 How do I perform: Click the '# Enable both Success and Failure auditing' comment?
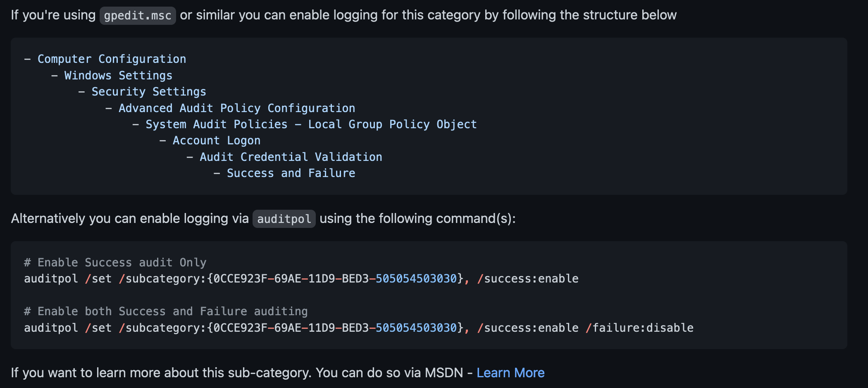point(166,311)
